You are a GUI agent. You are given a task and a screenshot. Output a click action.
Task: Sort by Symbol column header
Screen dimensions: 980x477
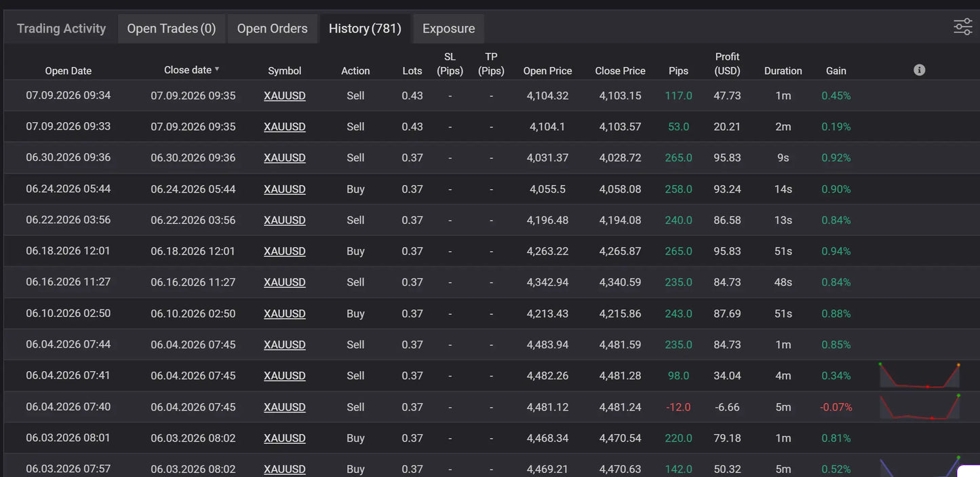(x=284, y=71)
